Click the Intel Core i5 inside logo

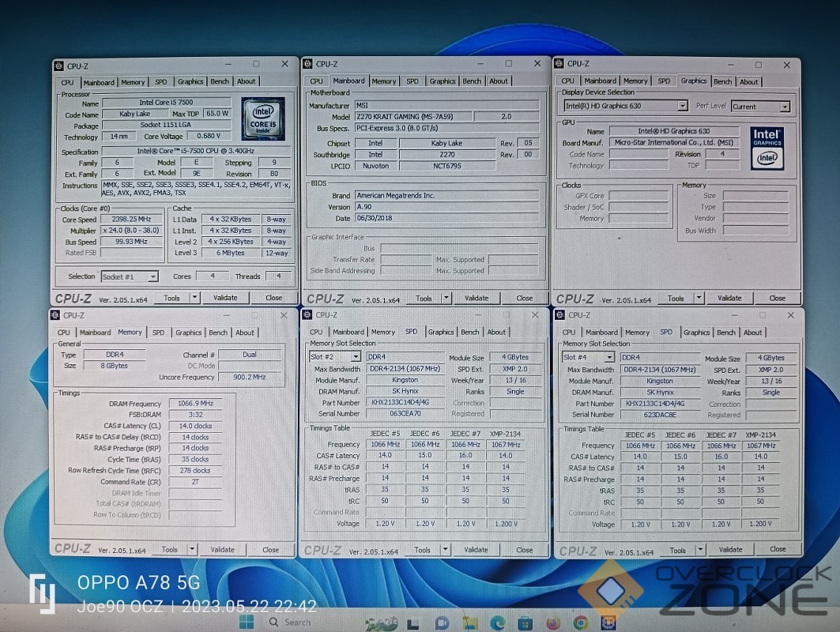click(262, 118)
